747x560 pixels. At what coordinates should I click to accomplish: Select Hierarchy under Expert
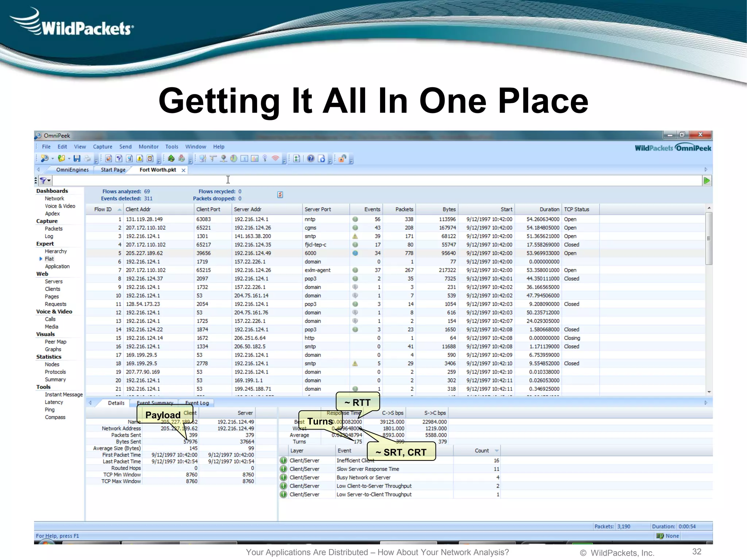coord(56,251)
